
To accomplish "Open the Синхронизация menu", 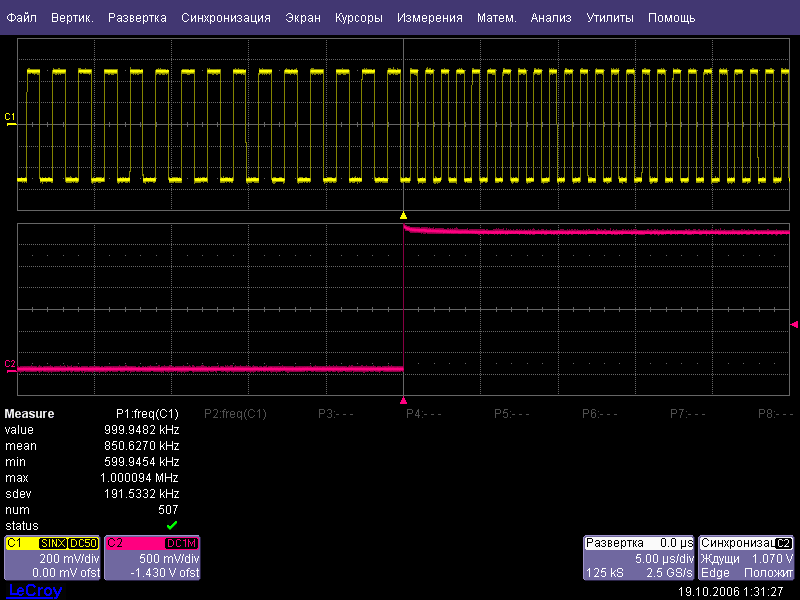I will click(226, 18).
